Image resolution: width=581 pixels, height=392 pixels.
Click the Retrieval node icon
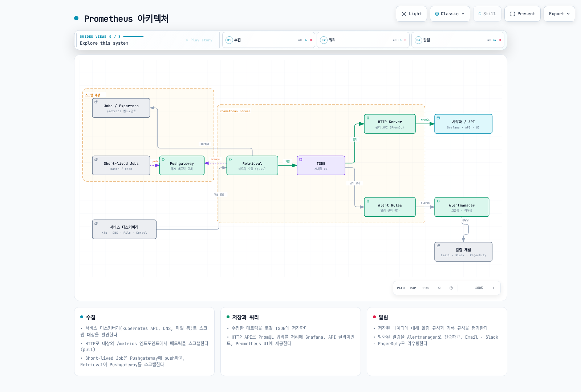tap(230, 159)
